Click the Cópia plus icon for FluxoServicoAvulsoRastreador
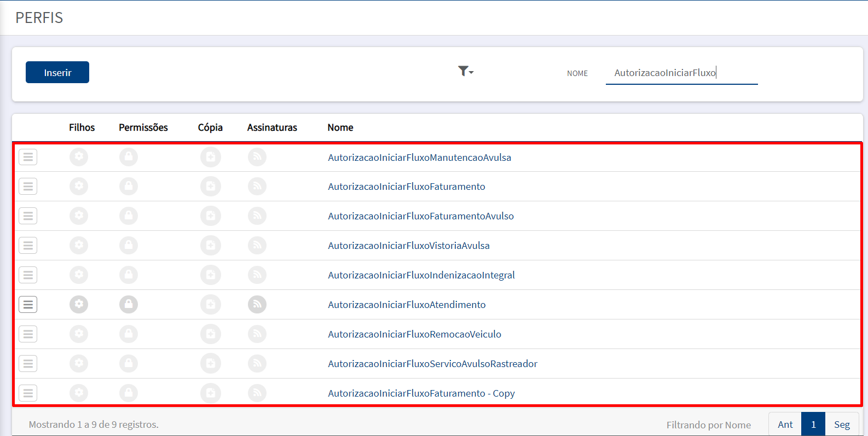Screen dimensions: 868x436 (x=211, y=364)
